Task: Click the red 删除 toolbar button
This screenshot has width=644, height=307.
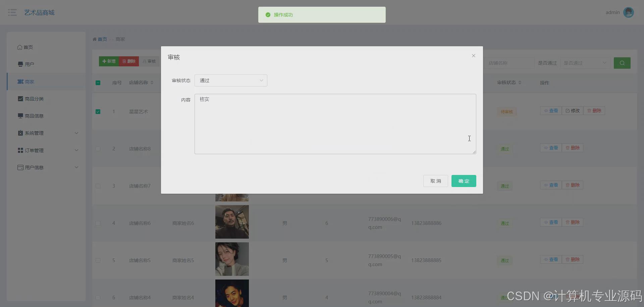Action: click(129, 61)
